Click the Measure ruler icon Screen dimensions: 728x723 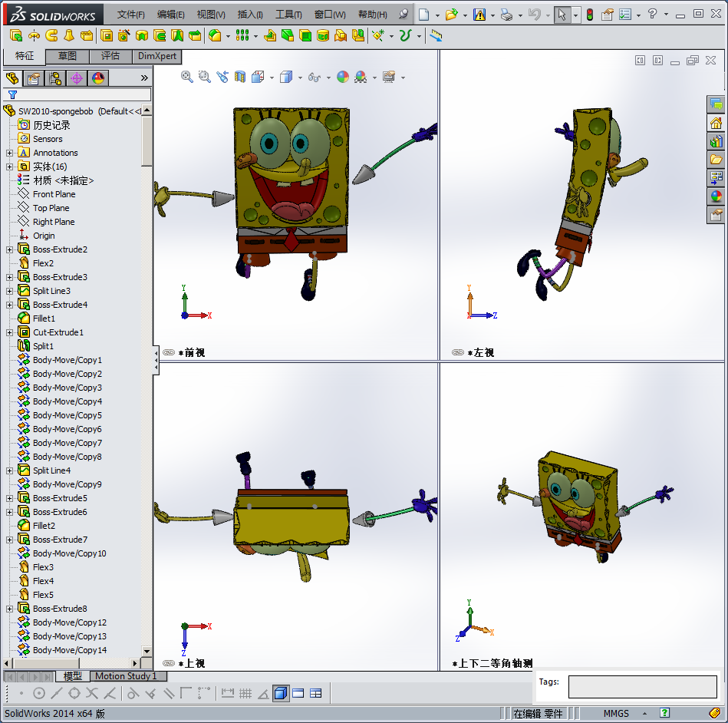coord(436,35)
